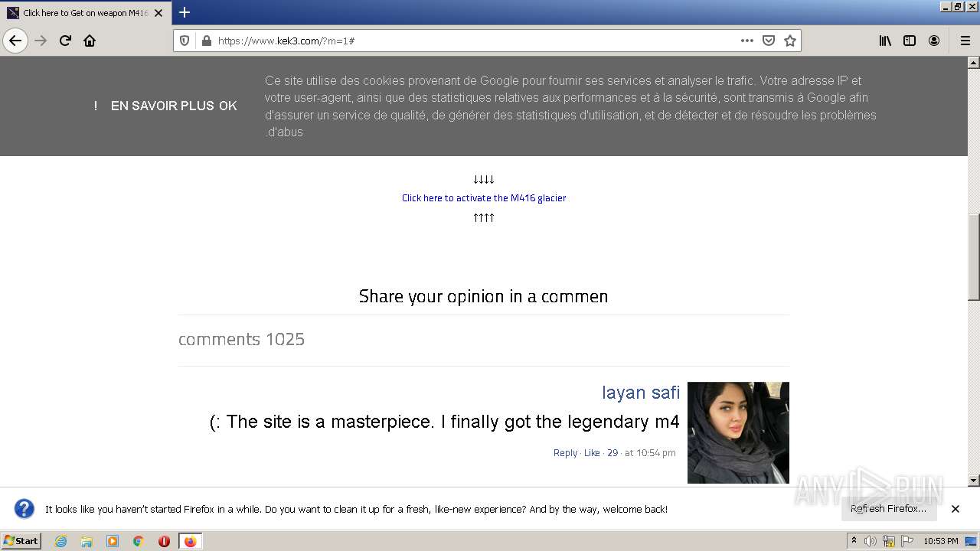
Task: Reply to layan safi comment
Action: [x=565, y=453]
